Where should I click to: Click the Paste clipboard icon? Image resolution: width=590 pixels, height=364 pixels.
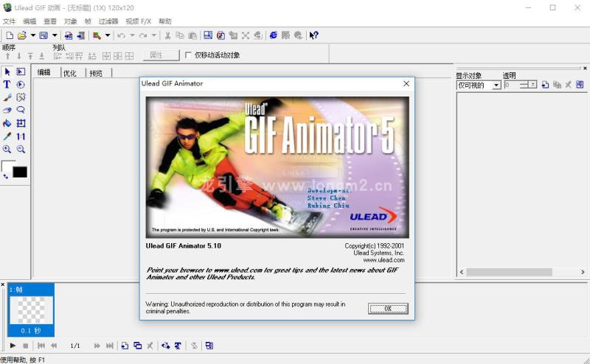[192, 35]
